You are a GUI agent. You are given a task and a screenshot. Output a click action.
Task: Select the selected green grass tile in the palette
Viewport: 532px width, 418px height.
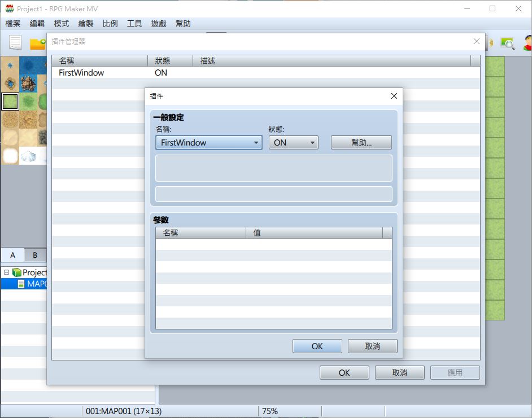tap(10, 102)
